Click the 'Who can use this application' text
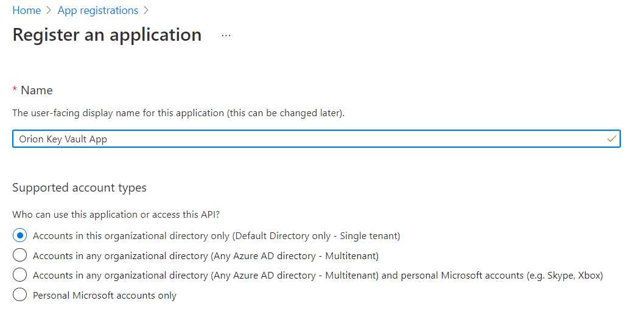 click(116, 214)
